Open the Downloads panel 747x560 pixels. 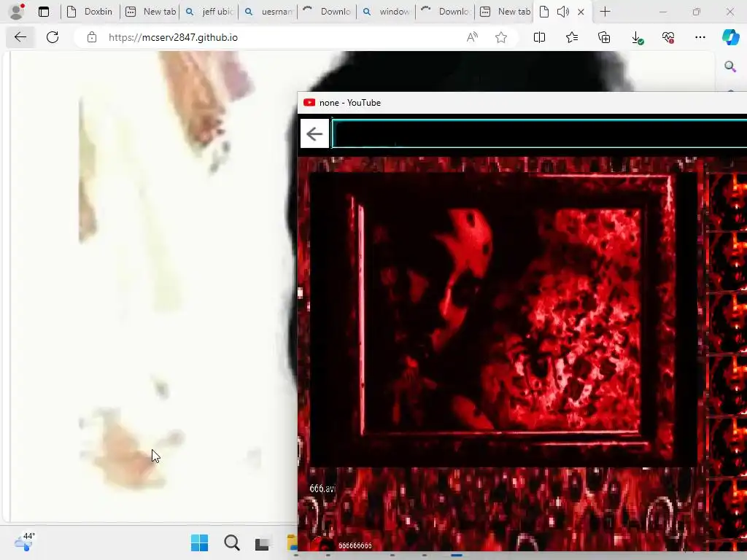click(637, 38)
